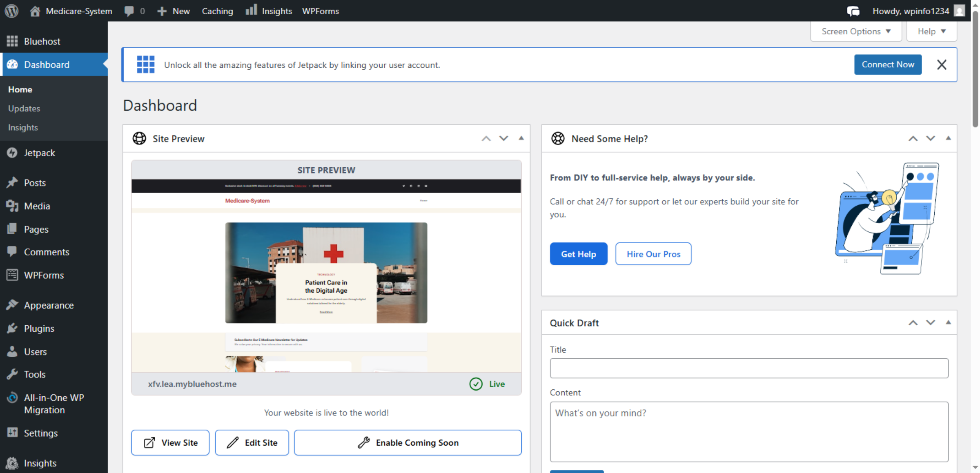Open the Screen Options dropdown
The width and height of the screenshot is (980, 473).
point(856,31)
